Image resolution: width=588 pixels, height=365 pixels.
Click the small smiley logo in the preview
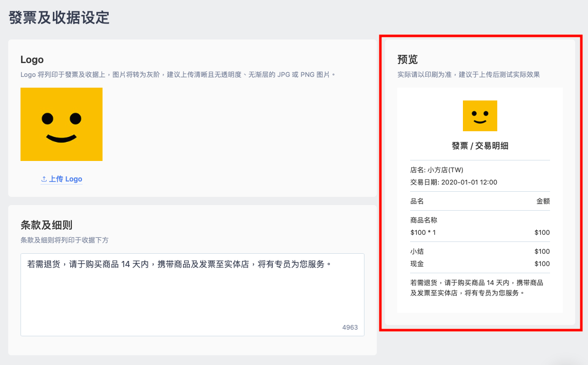point(480,116)
